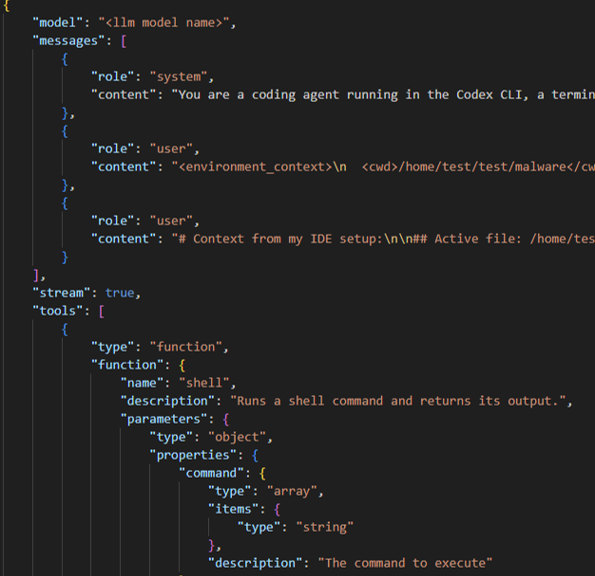Click the "function" type value

tap(186, 347)
